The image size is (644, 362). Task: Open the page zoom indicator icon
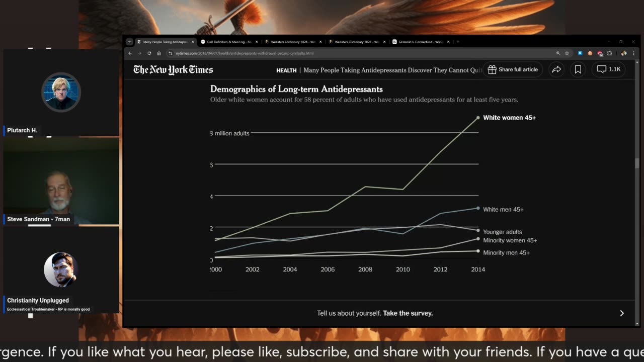pyautogui.click(x=558, y=53)
